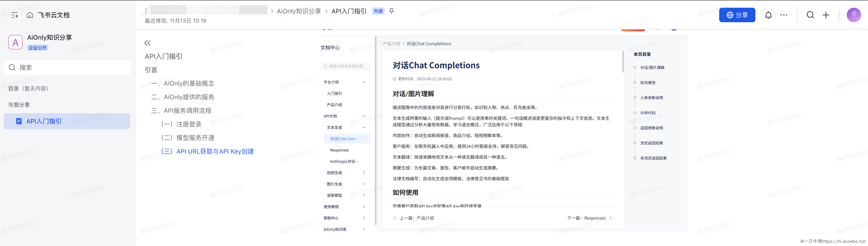Open the more options ellipsis menu
The image size is (868, 246).
[x=784, y=15]
